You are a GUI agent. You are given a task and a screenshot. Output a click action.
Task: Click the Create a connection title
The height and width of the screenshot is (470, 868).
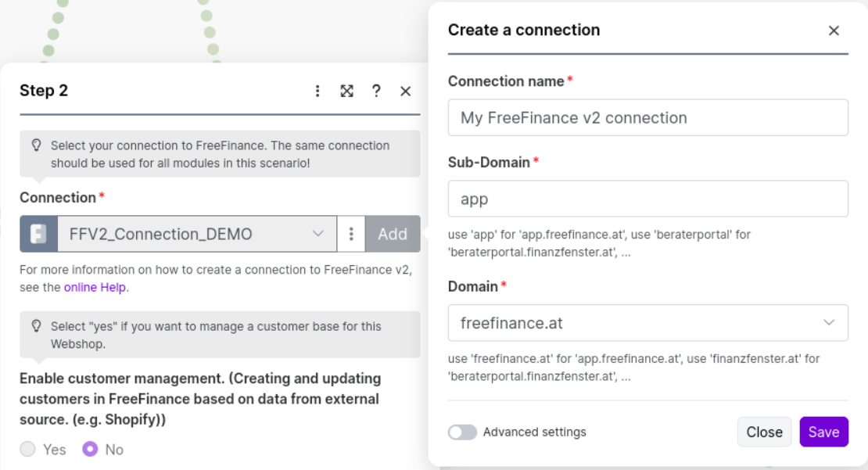(x=524, y=30)
